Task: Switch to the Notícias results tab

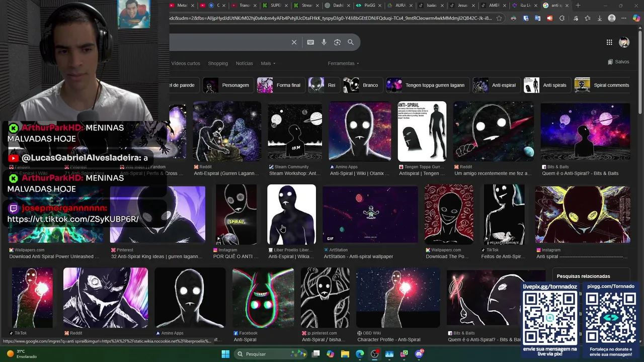Action: (x=245, y=63)
